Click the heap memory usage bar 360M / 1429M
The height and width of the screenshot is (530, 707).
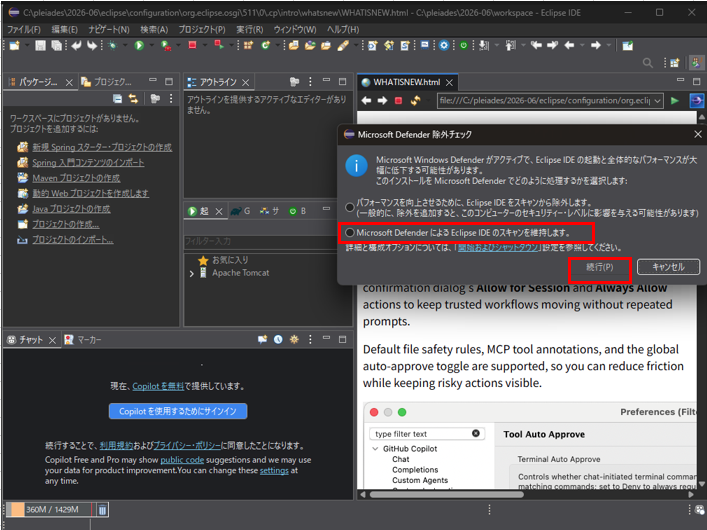point(49,510)
